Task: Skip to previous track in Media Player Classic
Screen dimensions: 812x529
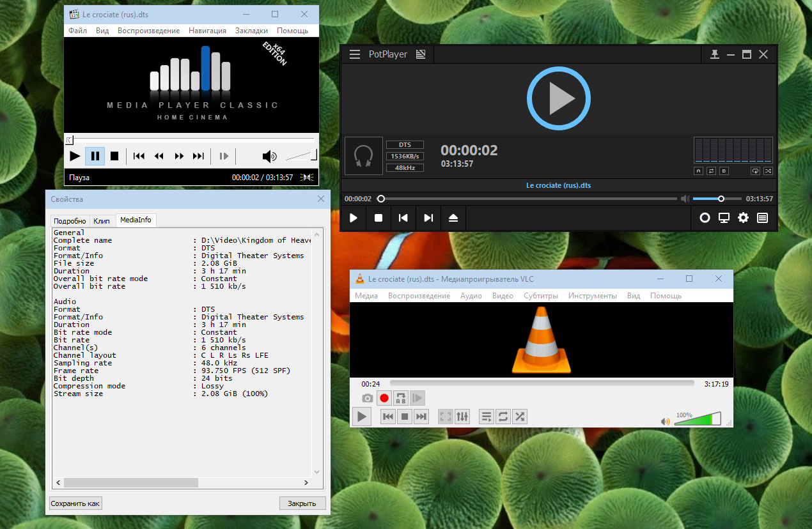Action: (139, 156)
